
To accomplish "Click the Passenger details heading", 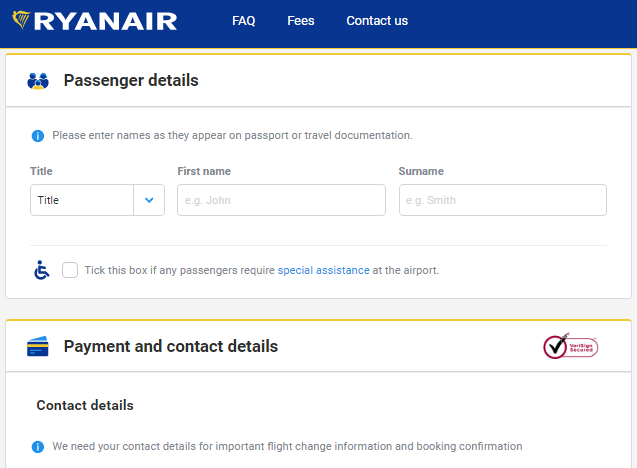I will pyautogui.click(x=131, y=80).
